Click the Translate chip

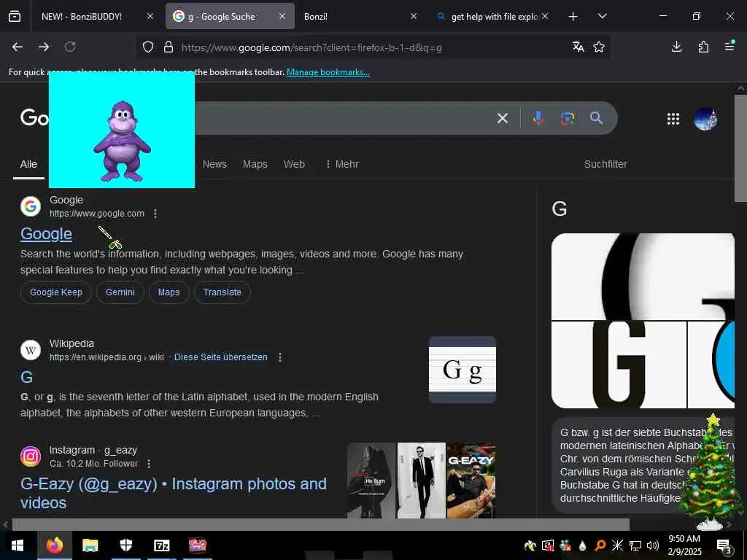point(222,292)
